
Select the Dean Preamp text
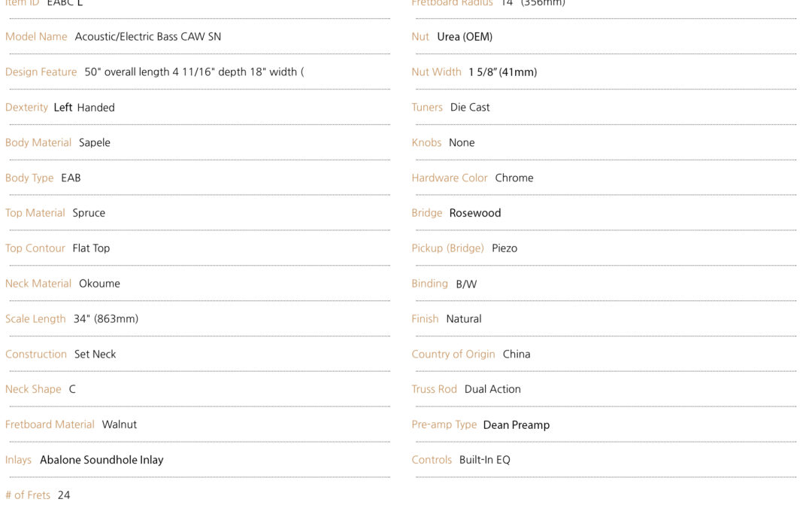point(517,425)
